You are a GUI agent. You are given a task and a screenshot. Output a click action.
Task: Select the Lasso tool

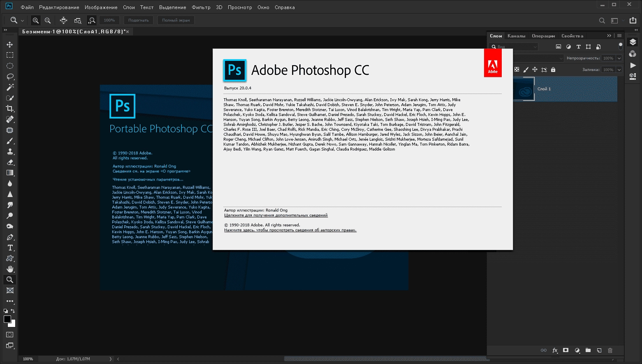click(10, 77)
